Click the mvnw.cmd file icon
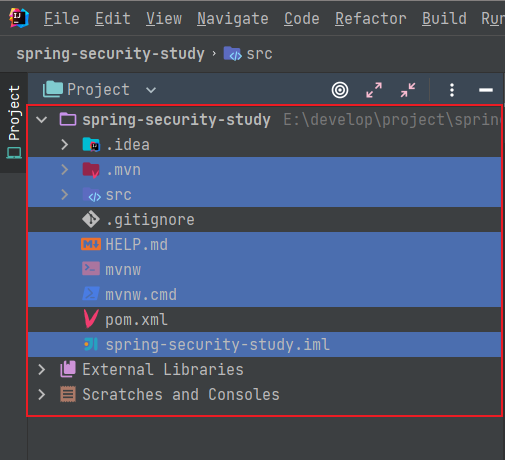This screenshot has width=505, height=460. pyautogui.click(x=91, y=294)
